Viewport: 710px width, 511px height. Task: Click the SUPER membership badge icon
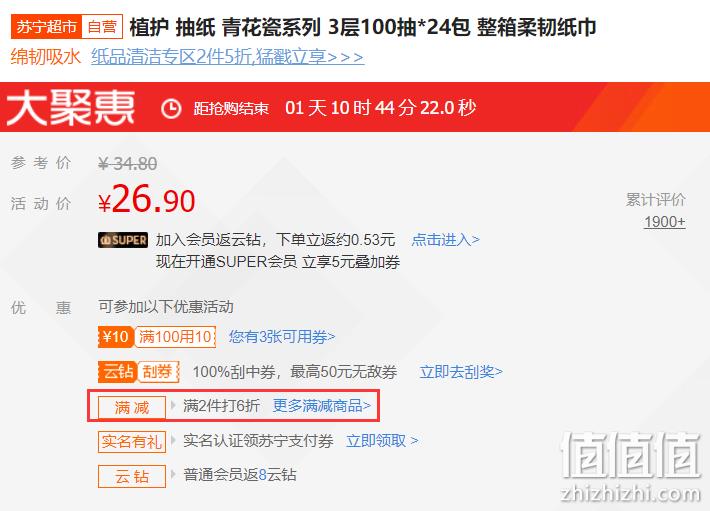pyautogui.click(x=123, y=240)
